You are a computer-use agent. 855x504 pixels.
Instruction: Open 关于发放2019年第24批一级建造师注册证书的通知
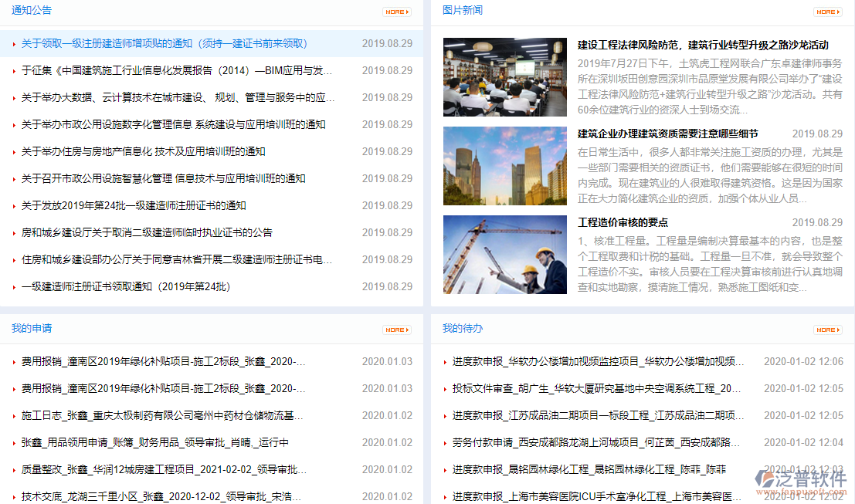pos(131,205)
